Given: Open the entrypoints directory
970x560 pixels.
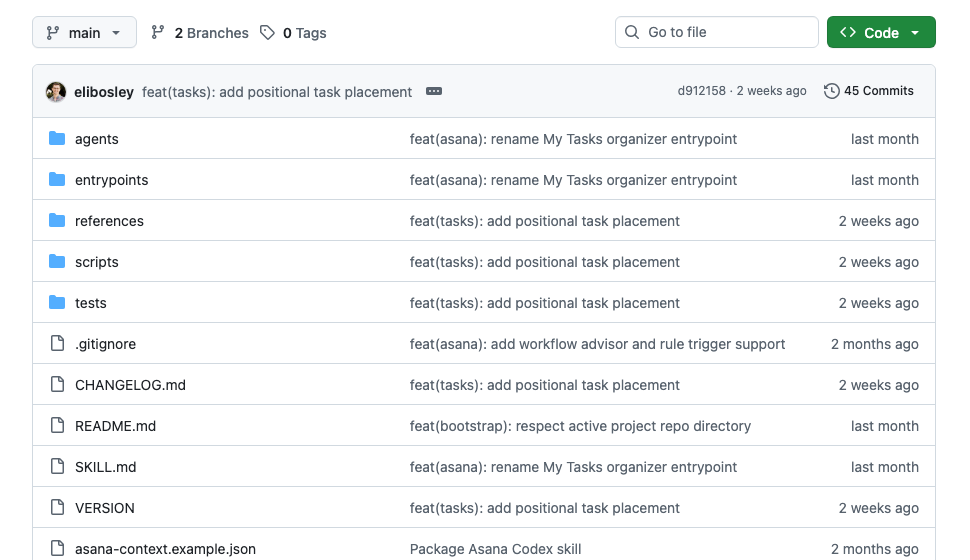Looking at the screenshot, I should pos(111,180).
